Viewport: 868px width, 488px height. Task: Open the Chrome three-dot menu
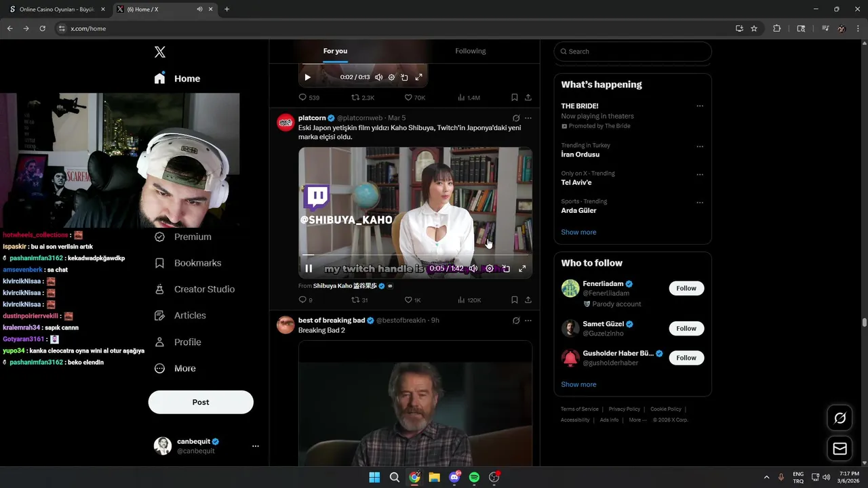[x=858, y=28]
